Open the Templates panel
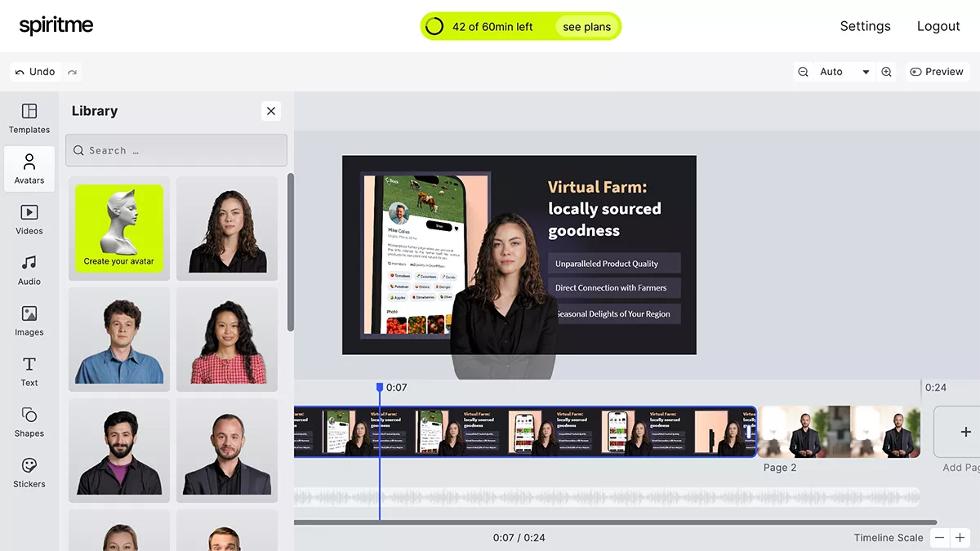 click(x=29, y=118)
